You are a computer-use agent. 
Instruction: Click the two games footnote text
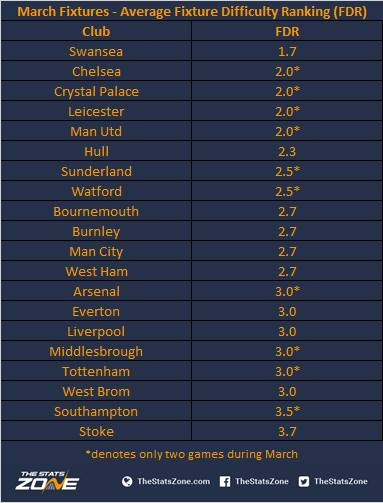click(192, 454)
